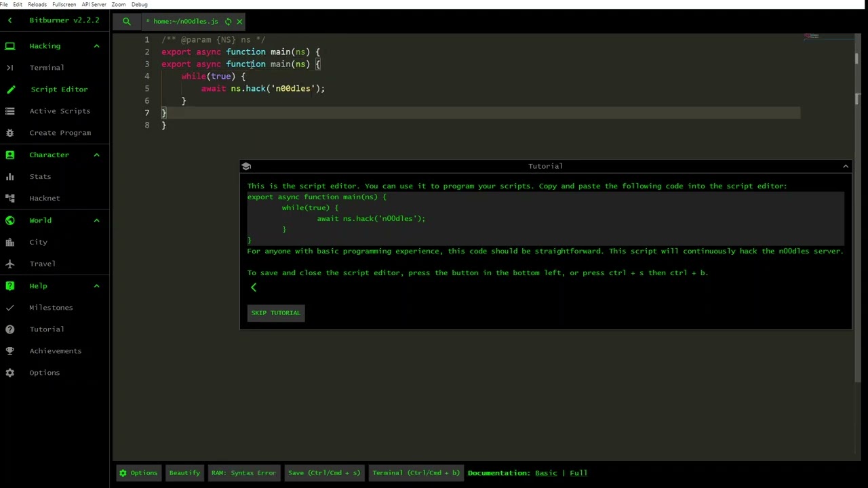Viewport: 868px width, 488px height.
Task: Click the RAM: Syntax Error indicator
Action: [243, 473]
